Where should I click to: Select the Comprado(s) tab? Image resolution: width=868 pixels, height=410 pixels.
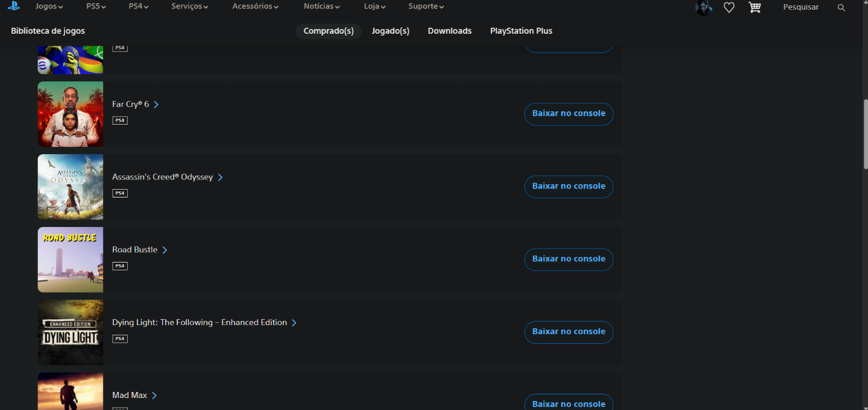(x=329, y=31)
